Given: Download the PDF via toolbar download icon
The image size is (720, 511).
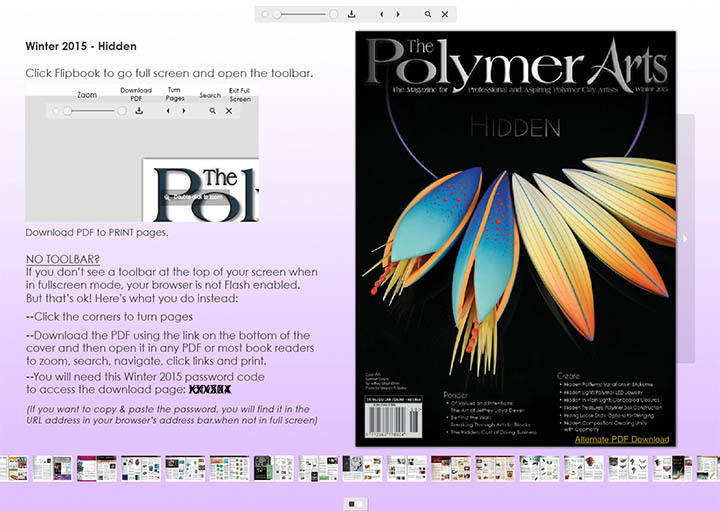Looking at the screenshot, I should tap(351, 14).
